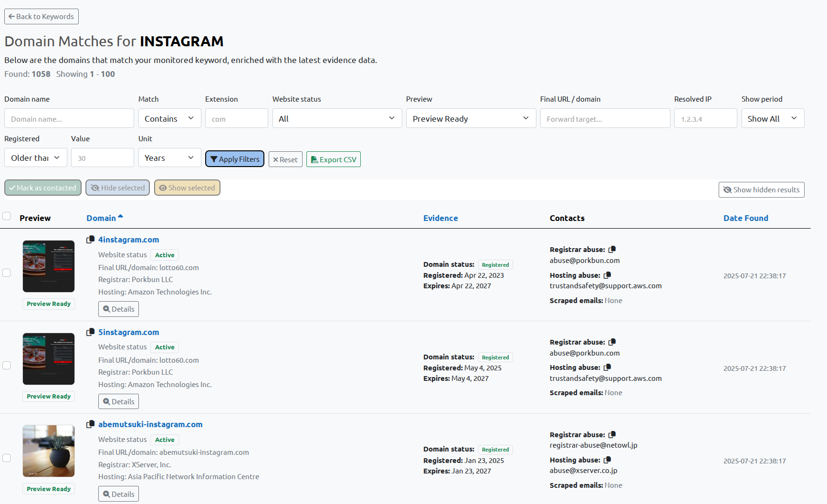The image size is (827, 504).
Task: Click the Registered Value input field
Action: [103, 157]
